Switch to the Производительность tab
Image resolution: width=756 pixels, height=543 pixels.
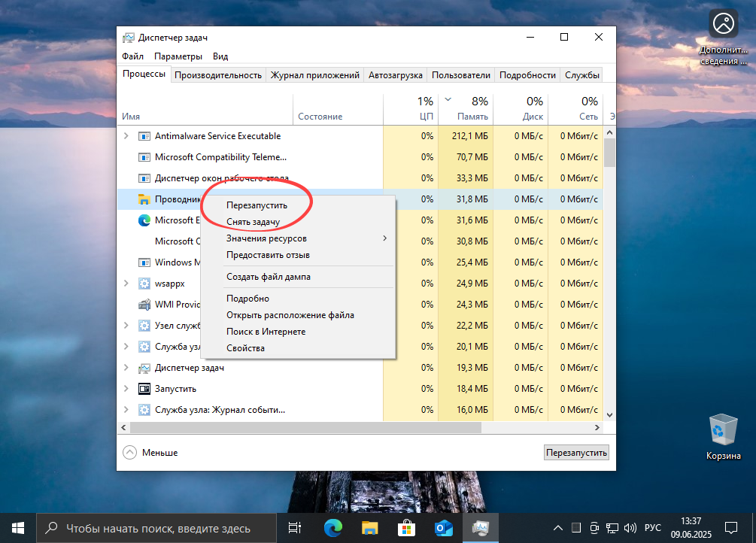click(218, 74)
